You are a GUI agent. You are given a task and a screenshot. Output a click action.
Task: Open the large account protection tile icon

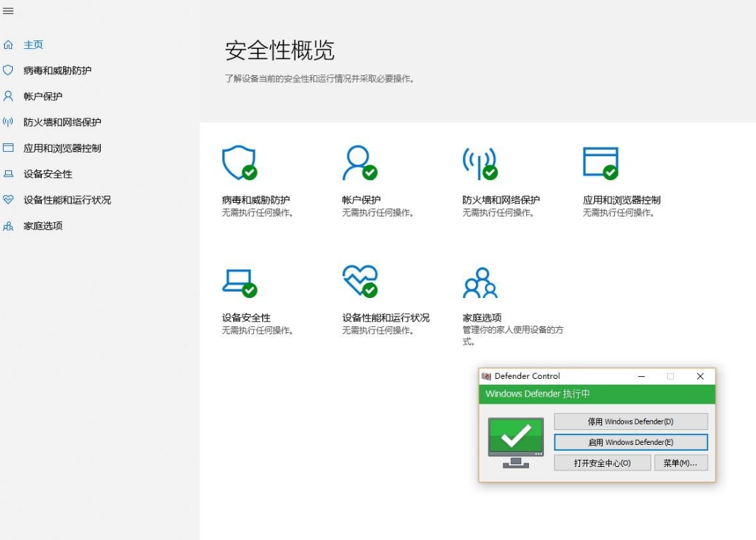[360, 162]
